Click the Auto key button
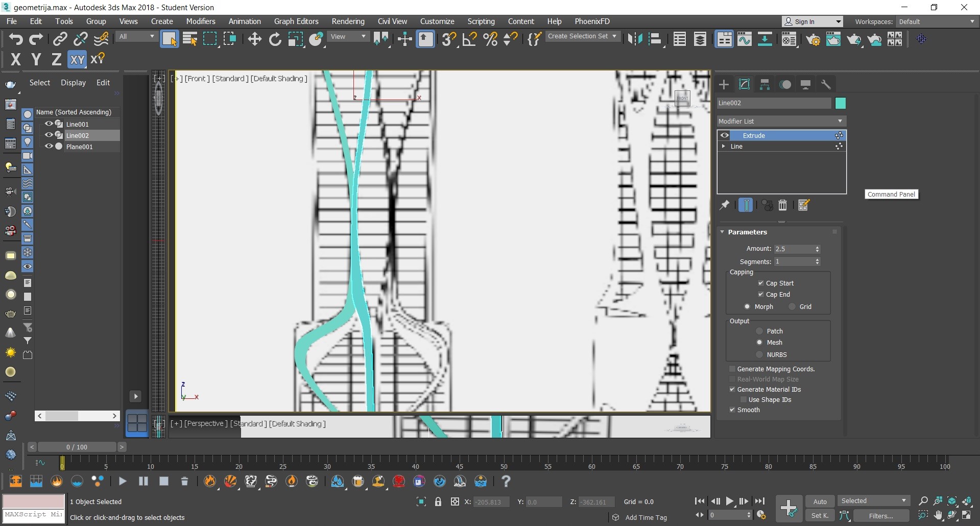Viewport: 980px width, 526px height. click(820, 501)
